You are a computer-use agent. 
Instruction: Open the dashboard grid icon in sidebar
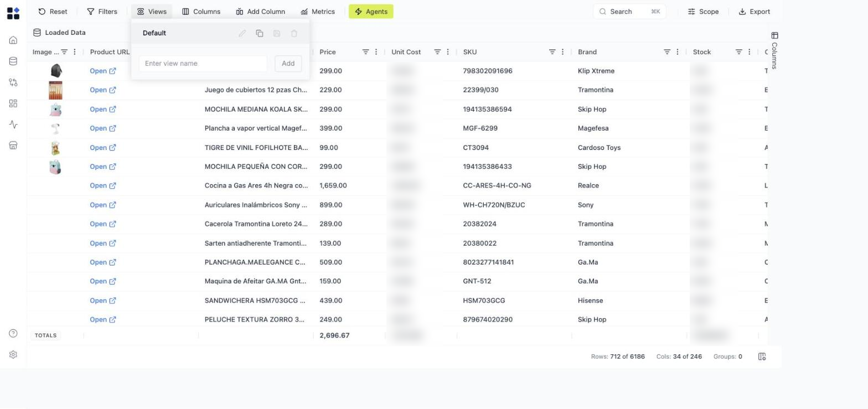13,103
